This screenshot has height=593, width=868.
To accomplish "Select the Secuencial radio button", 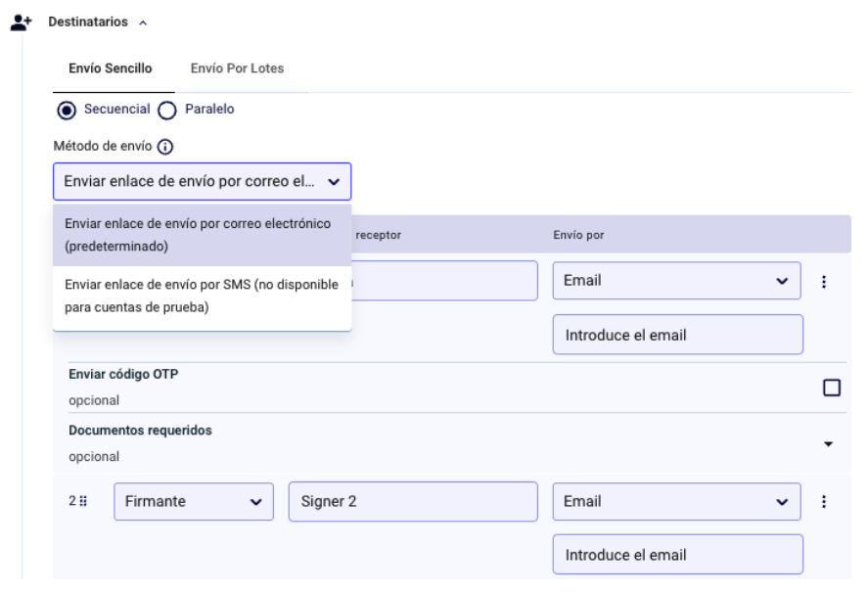I will point(66,110).
